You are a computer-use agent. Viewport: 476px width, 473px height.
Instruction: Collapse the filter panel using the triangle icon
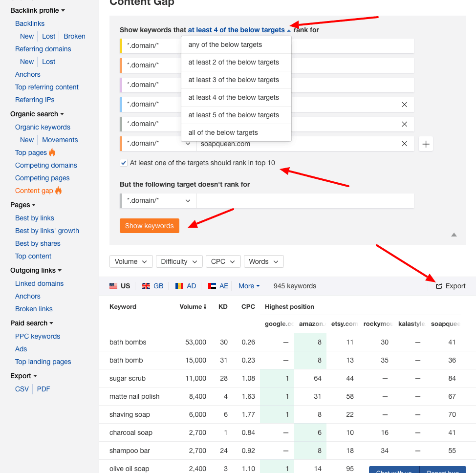point(454,235)
